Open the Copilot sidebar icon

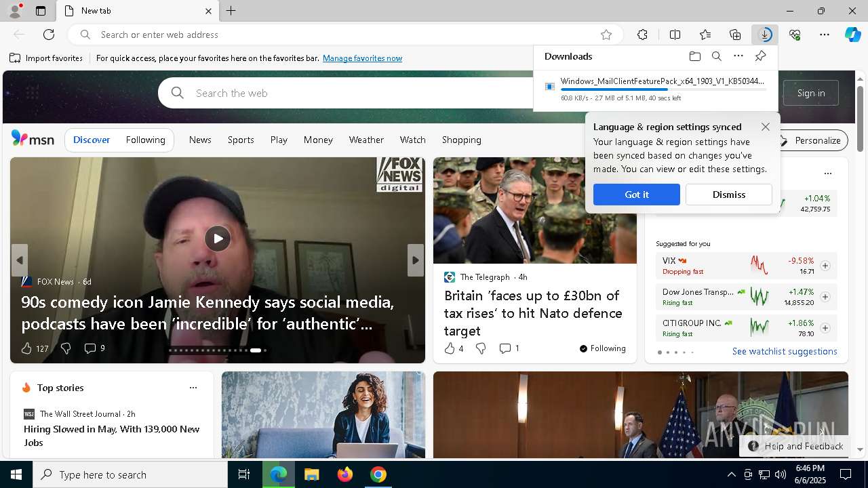(x=853, y=35)
